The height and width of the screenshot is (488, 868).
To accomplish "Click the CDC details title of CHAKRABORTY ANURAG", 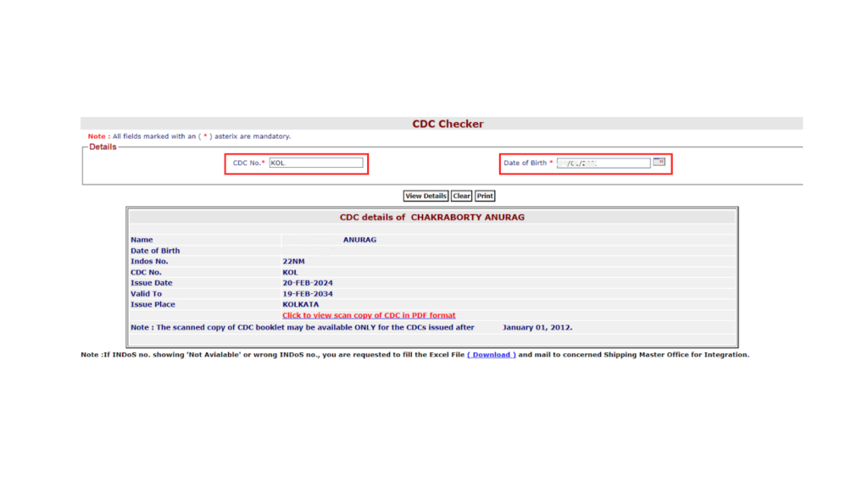I will (x=432, y=217).
